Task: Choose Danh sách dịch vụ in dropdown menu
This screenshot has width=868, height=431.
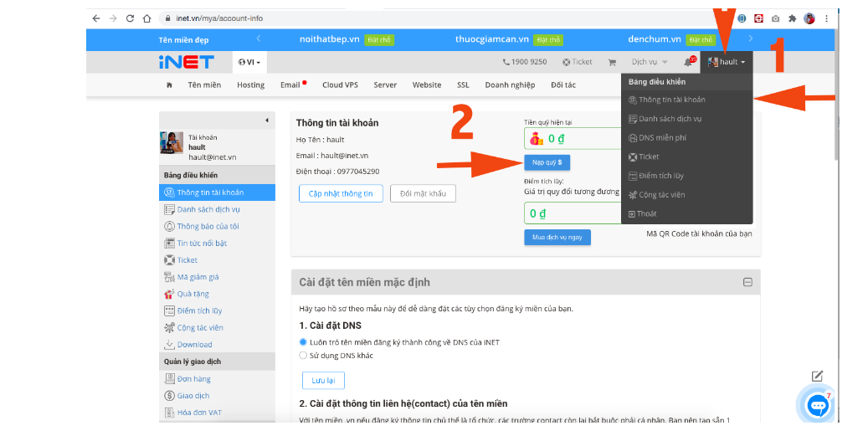Action: (x=687, y=119)
